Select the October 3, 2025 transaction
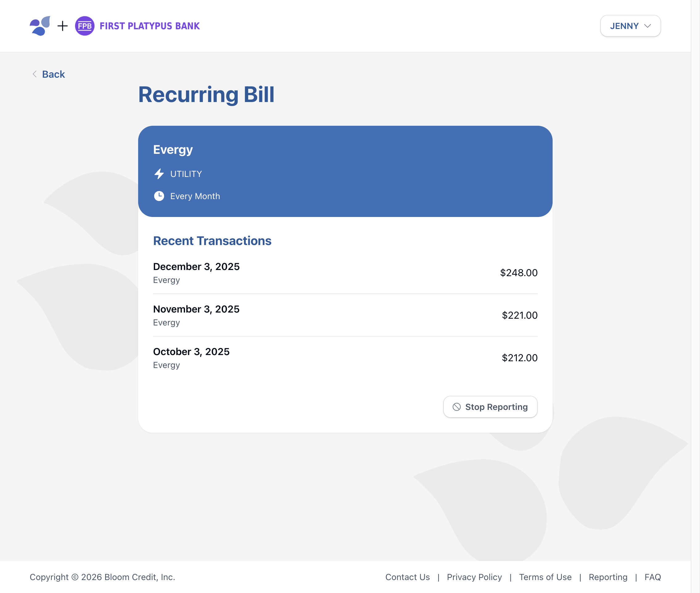This screenshot has height=593, width=700. (x=345, y=358)
